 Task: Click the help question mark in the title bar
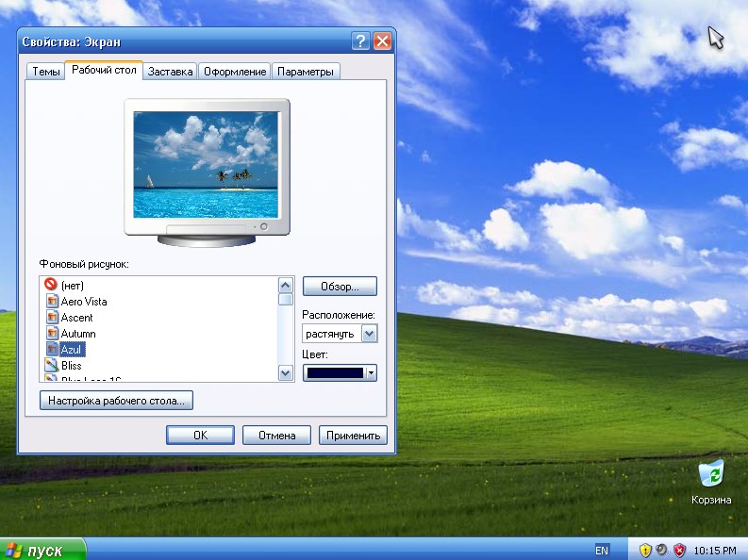360,41
